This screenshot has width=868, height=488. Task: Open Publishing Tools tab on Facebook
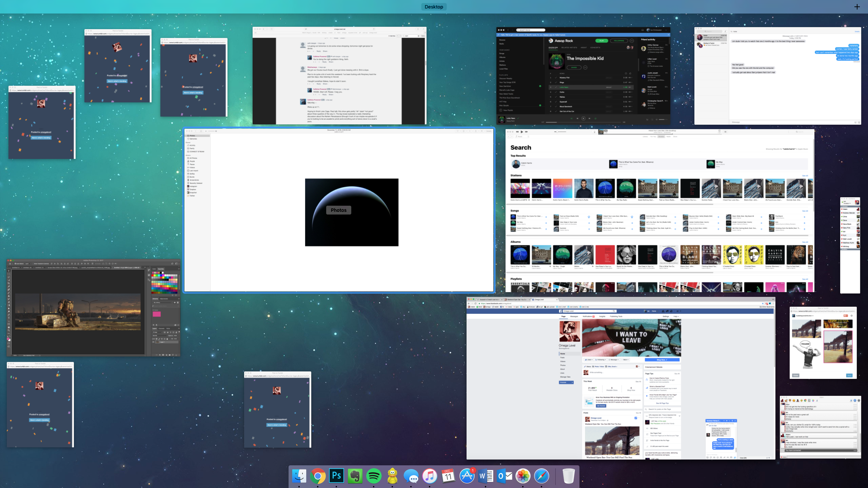tap(616, 317)
